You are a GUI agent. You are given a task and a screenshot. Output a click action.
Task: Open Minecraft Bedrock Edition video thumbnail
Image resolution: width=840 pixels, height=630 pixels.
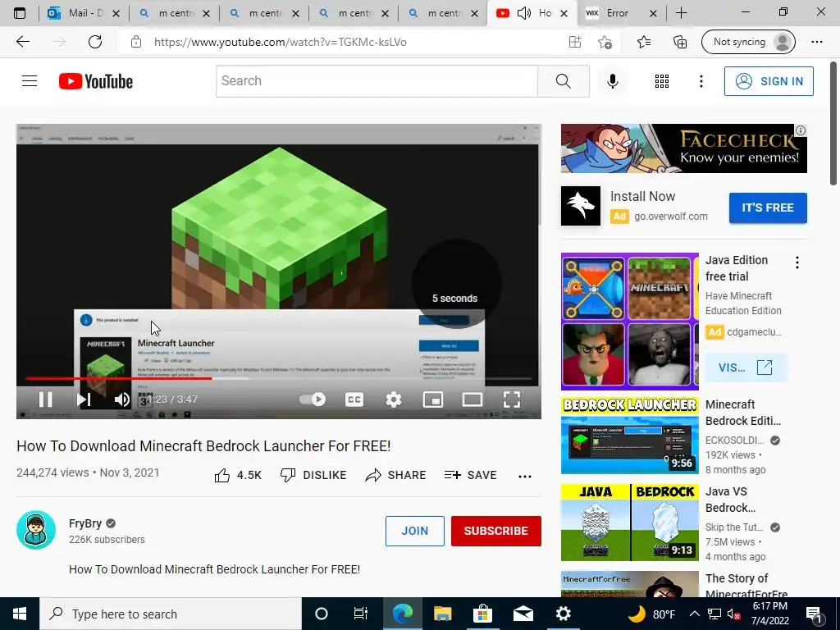(x=629, y=435)
